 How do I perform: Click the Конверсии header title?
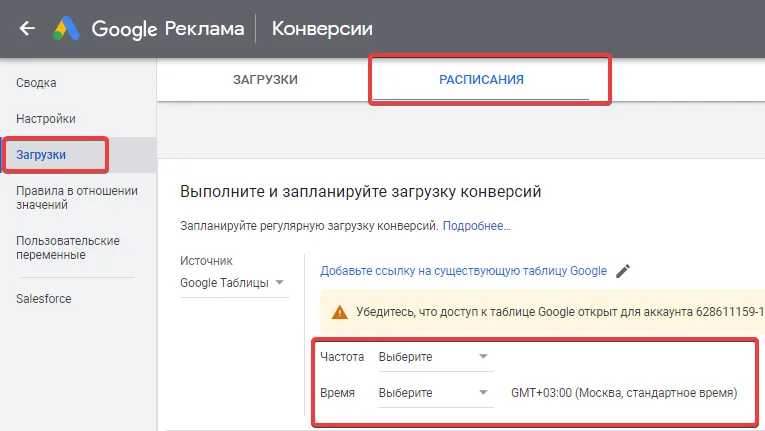[x=322, y=29]
